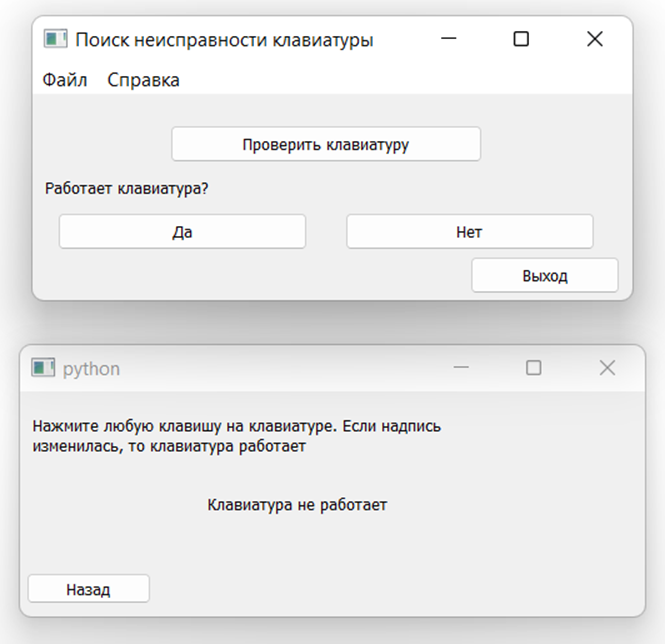
Task: Click the Клавиатура не работает status text
Action: click(x=297, y=505)
